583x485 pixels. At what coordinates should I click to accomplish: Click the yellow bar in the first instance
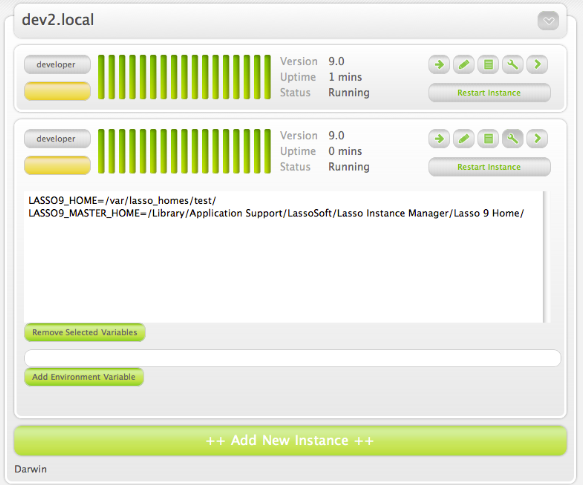57,91
